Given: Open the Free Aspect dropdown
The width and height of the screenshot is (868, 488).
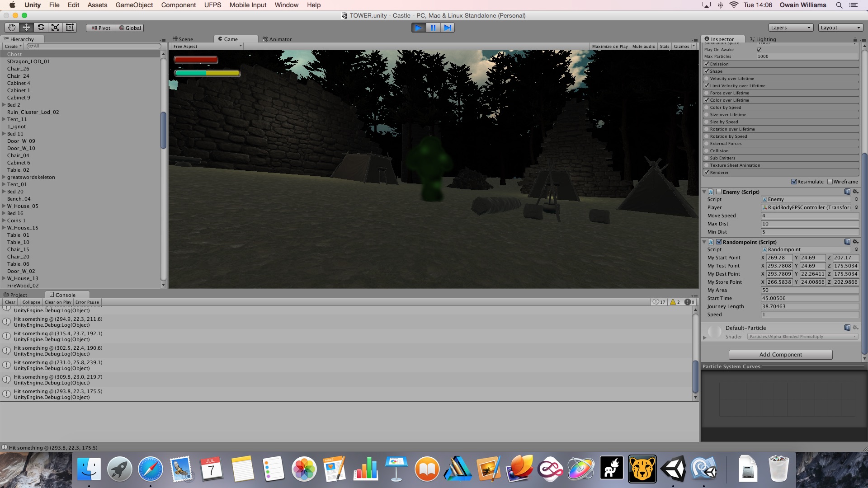Looking at the screenshot, I should pos(207,47).
